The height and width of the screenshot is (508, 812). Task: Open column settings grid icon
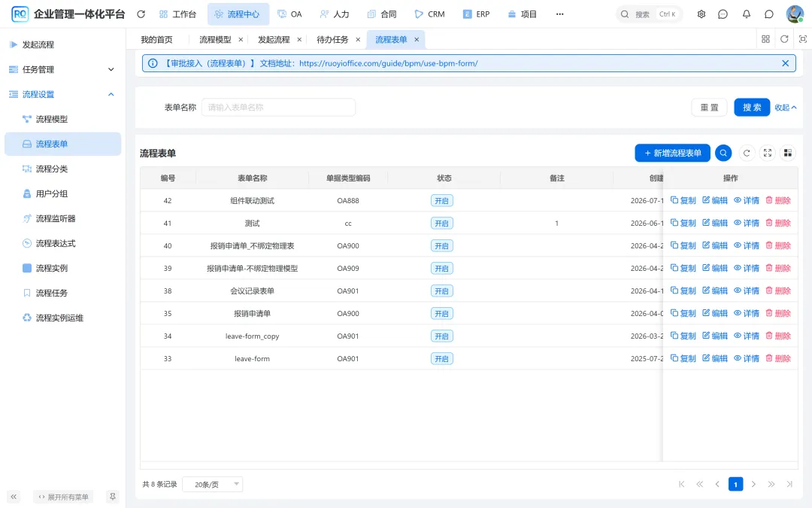click(788, 153)
